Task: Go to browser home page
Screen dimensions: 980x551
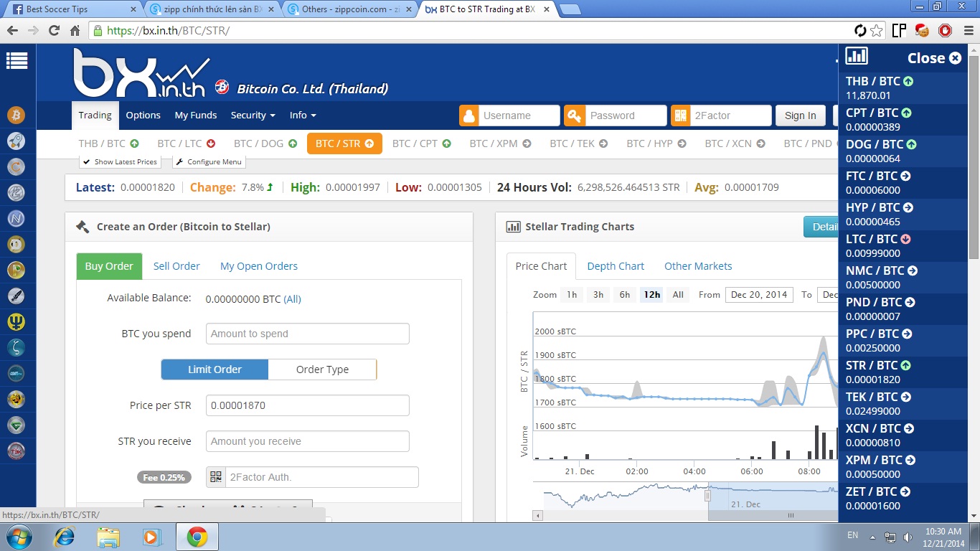Action: click(x=75, y=31)
